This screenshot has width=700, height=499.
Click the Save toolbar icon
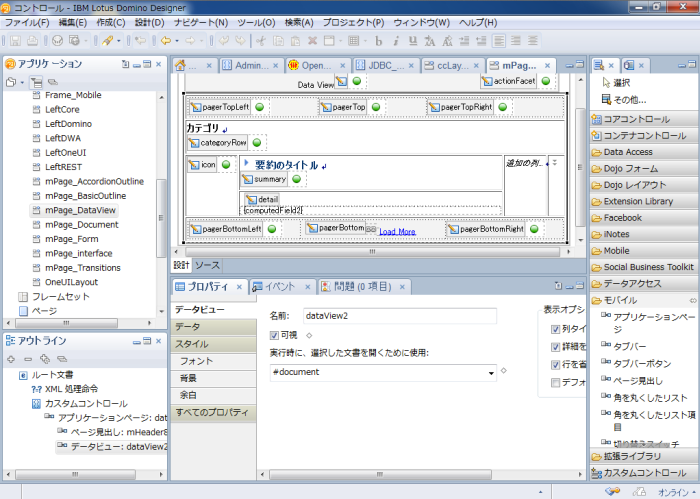[16, 41]
